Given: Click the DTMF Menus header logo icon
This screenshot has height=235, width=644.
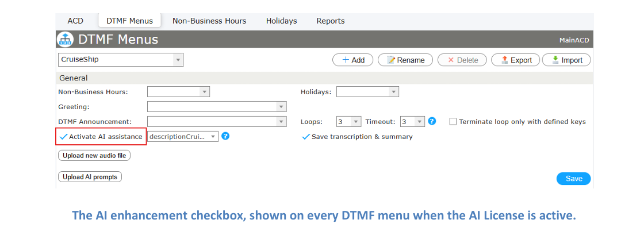Looking at the screenshot, I should [66, 40].
